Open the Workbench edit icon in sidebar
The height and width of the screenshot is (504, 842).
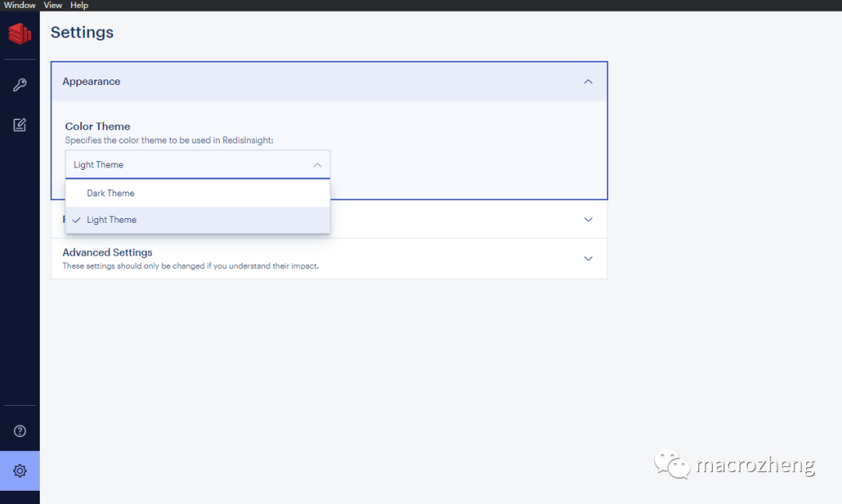[x=19, y=125]
